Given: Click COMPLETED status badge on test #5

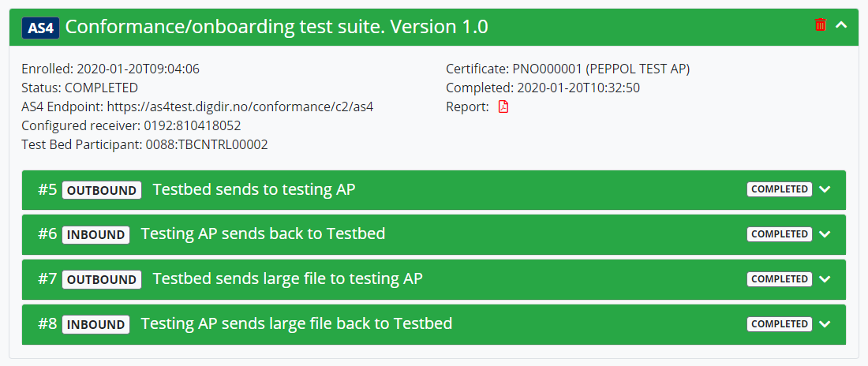Looking at the screenshot, I should point(780,189).
